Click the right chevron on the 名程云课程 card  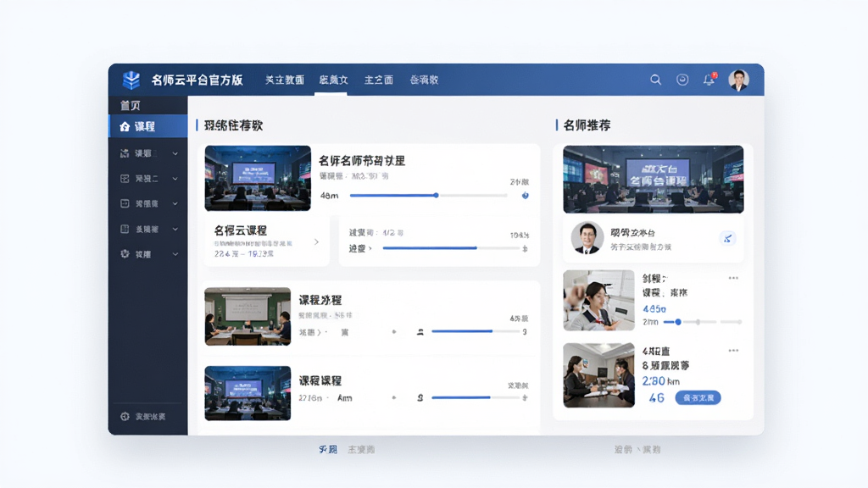tap(317, 241)
